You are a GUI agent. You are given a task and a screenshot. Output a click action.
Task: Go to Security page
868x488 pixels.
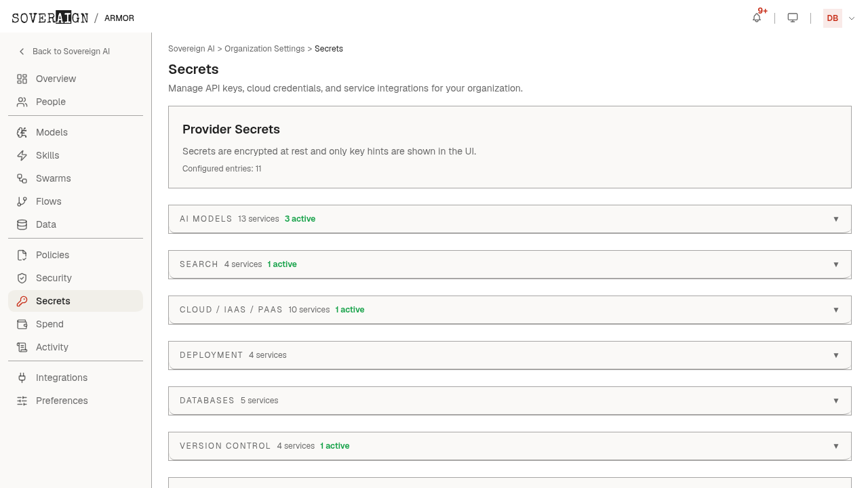[x=75, y=278]
